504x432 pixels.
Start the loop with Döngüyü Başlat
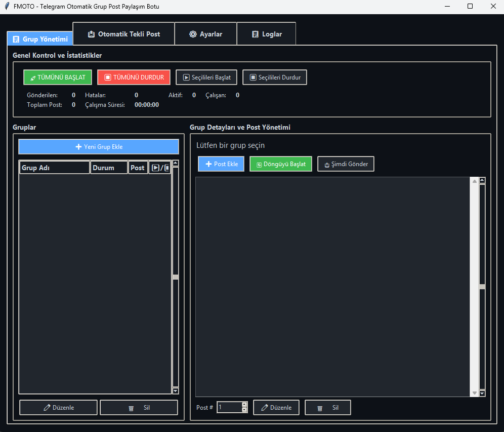tap(281, 164)
